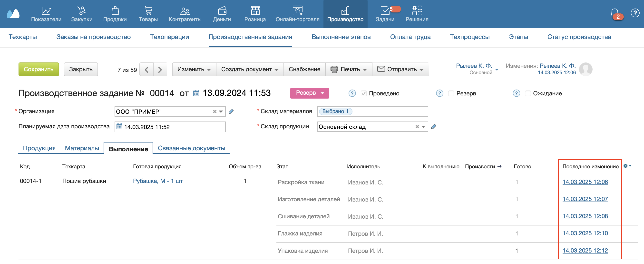Toggle the Резерв checkbox
This screenshot has height=264, width=644.
tap(451, 93)
